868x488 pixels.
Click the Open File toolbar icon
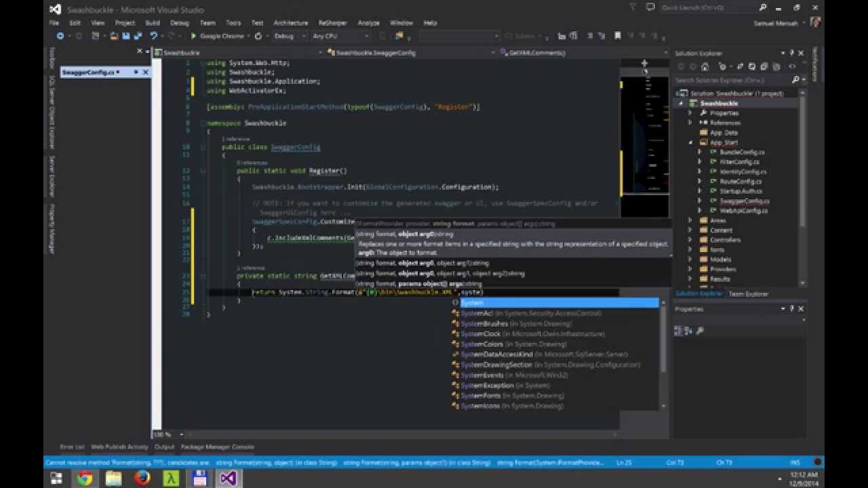[113, 36]
